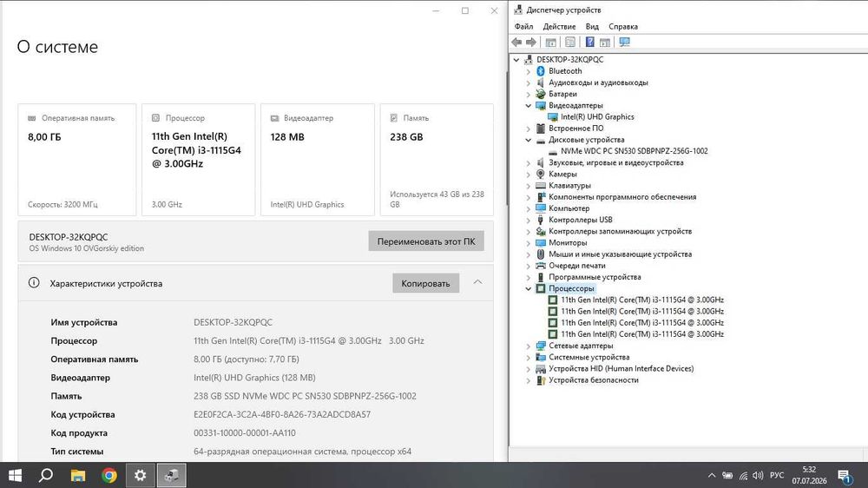Show hidden tray icons chevron

coord(712,476)
